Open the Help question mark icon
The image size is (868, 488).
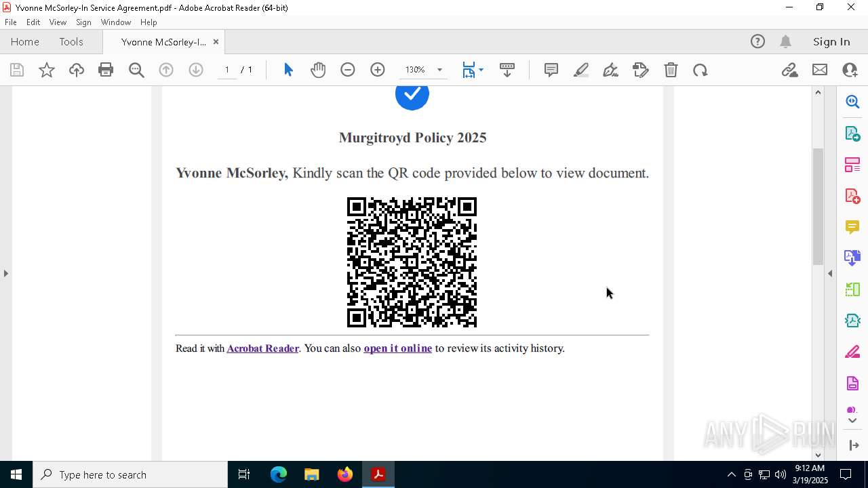[757, 41]
